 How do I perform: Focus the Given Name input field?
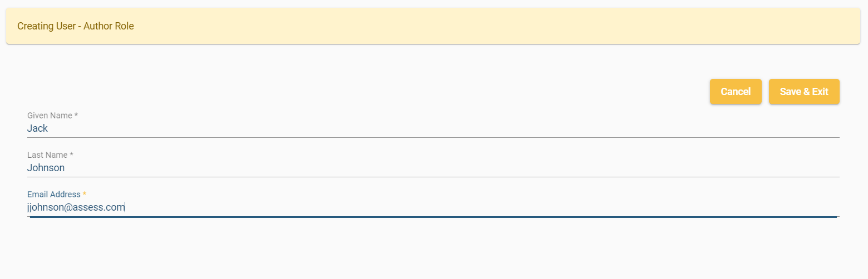433,128
